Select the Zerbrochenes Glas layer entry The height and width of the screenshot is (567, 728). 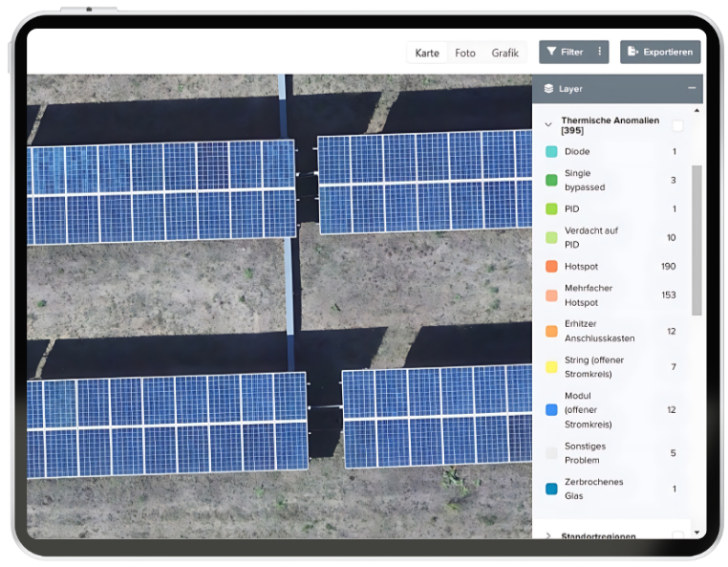[592, 489]
